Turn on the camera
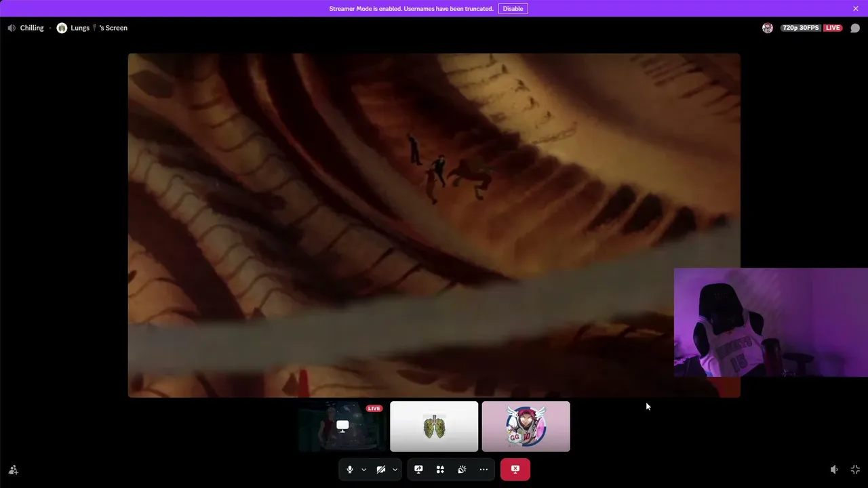 (x=381, y=469)
